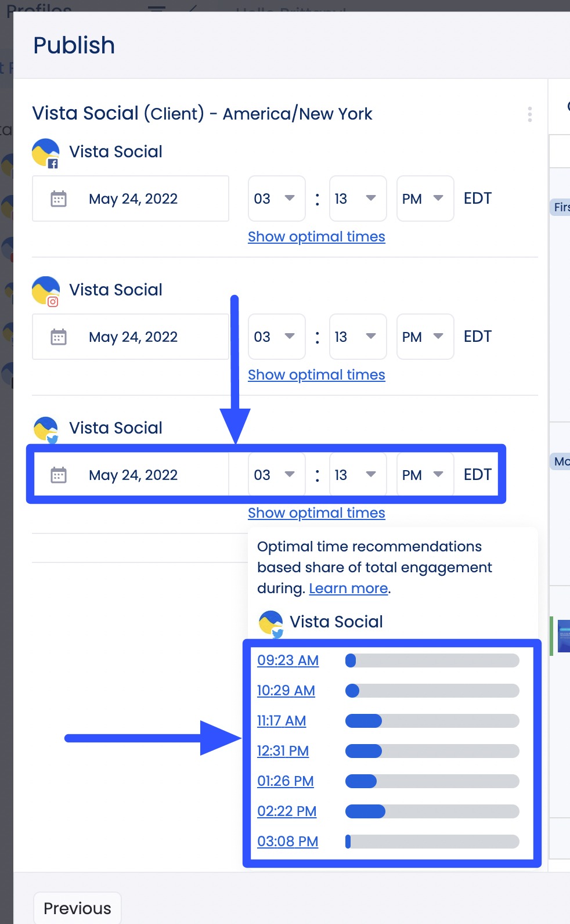Viewport: 570px width, 924px height.
Task: Open the PM dropdown in the highlighted Twitter row
Action: (x=425, y=475)
